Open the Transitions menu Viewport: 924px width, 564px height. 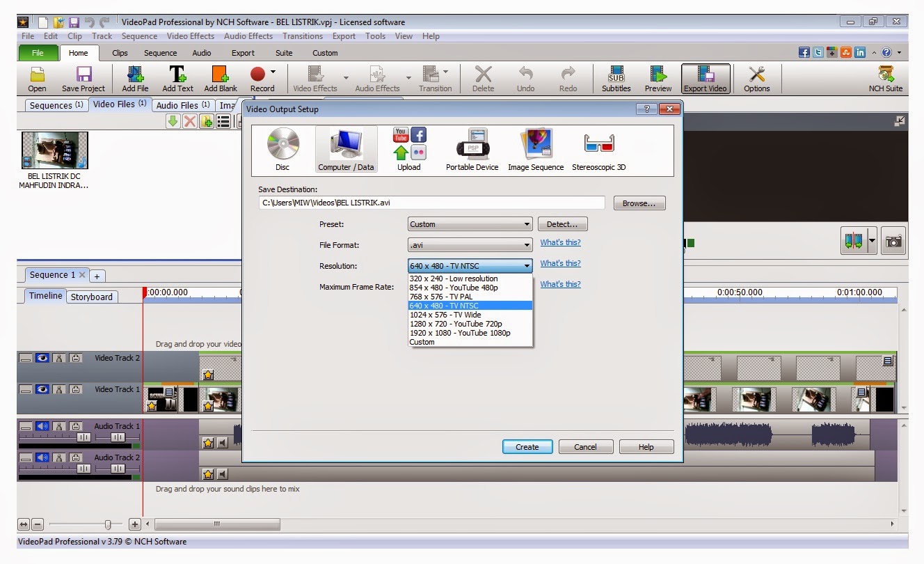pos(303,36)
